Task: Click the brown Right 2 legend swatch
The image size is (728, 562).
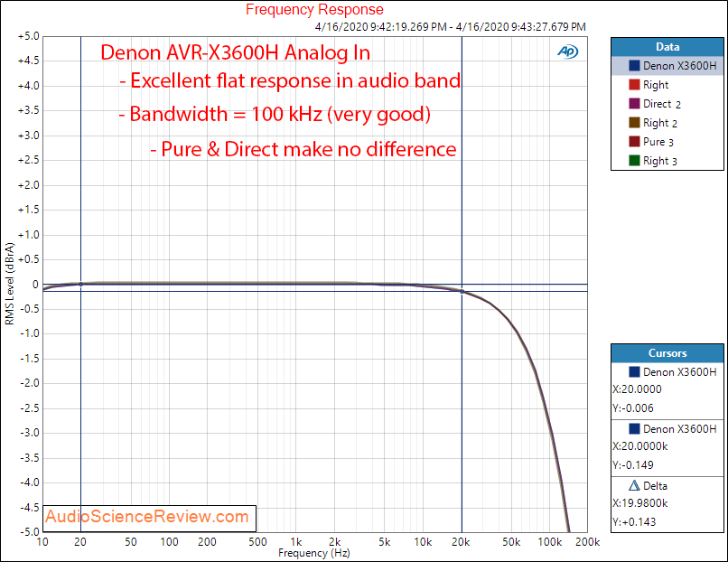Action: 634,123
